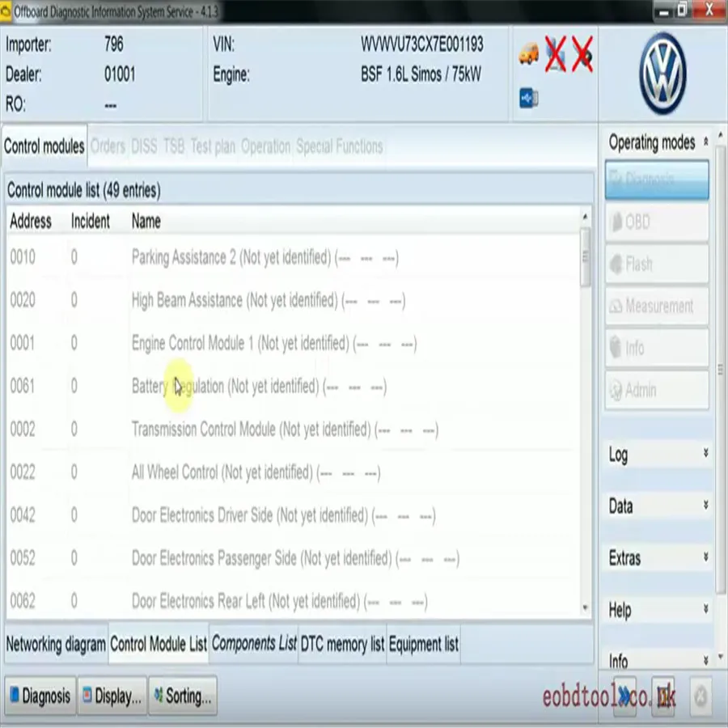Image resolution: width=728 pixels, height=728 pixels.
Task: Sort list by Incident column header
Action: tap(91, 221)
